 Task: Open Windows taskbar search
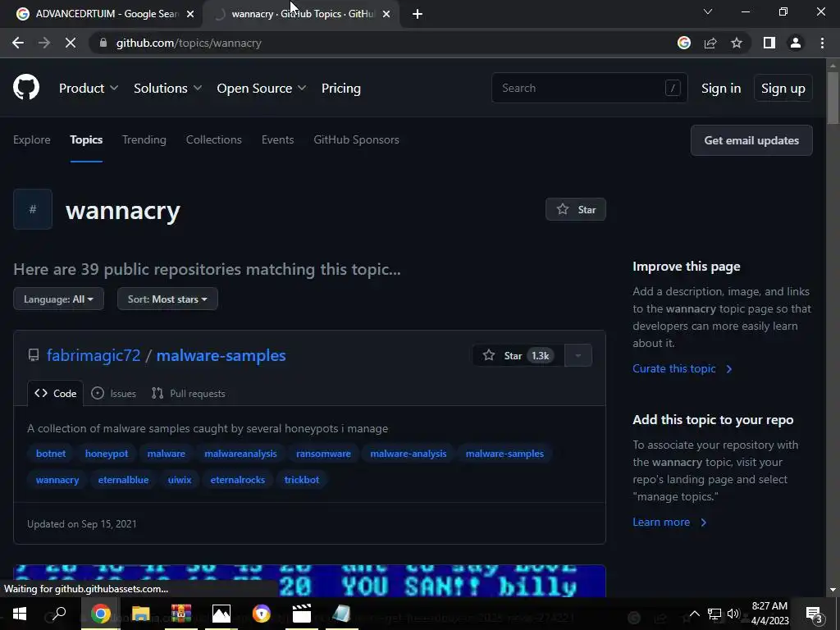click(59, 614)
